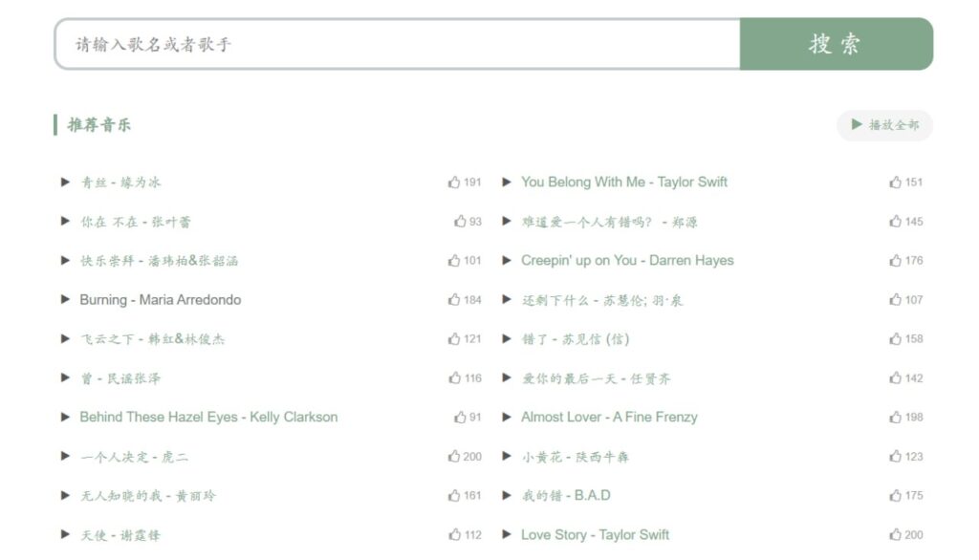Like 一个人决定 - 虎二 thumbs-up icon
979x560 pixels.
point(454,457)
